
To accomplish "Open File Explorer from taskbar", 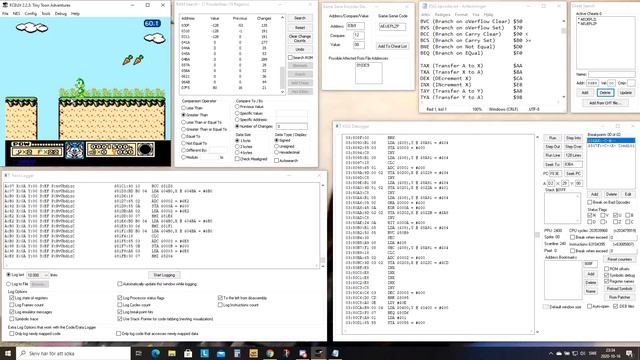I will (172, 353).
